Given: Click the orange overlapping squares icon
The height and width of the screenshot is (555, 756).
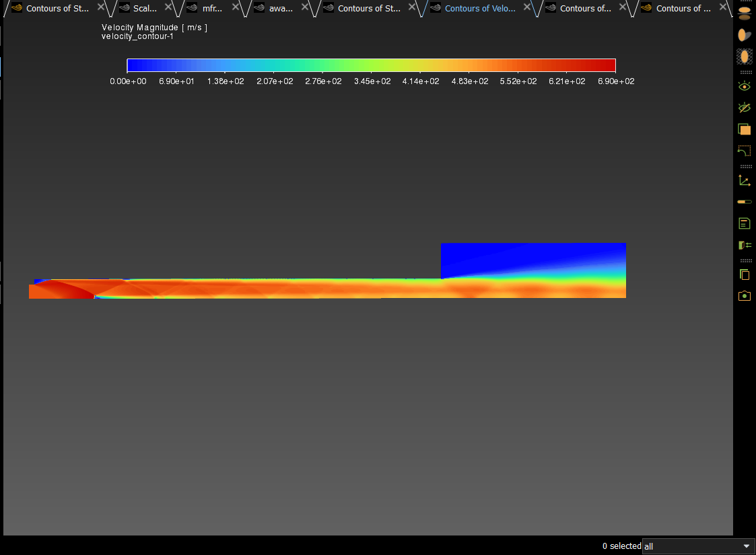Looking at the screenshot, I should [744, 129].
